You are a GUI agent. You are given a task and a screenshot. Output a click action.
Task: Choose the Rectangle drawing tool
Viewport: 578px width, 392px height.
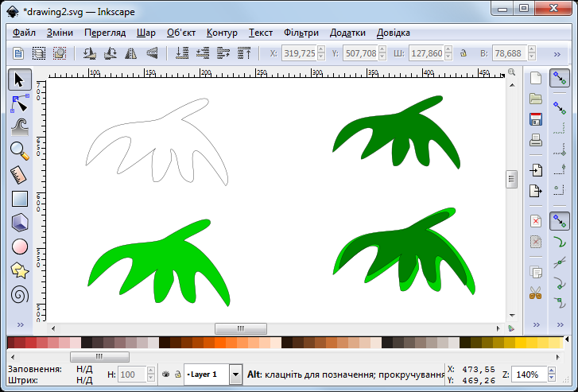tap(20, 199)
